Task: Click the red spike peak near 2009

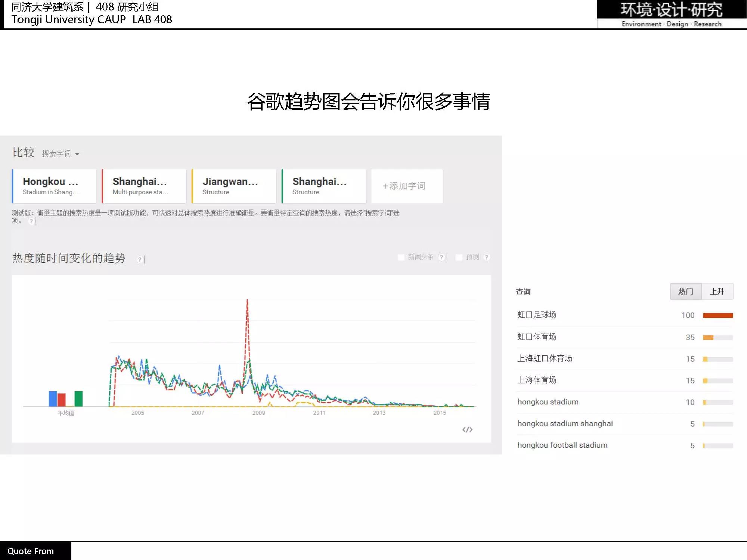Action: point(247,301)
